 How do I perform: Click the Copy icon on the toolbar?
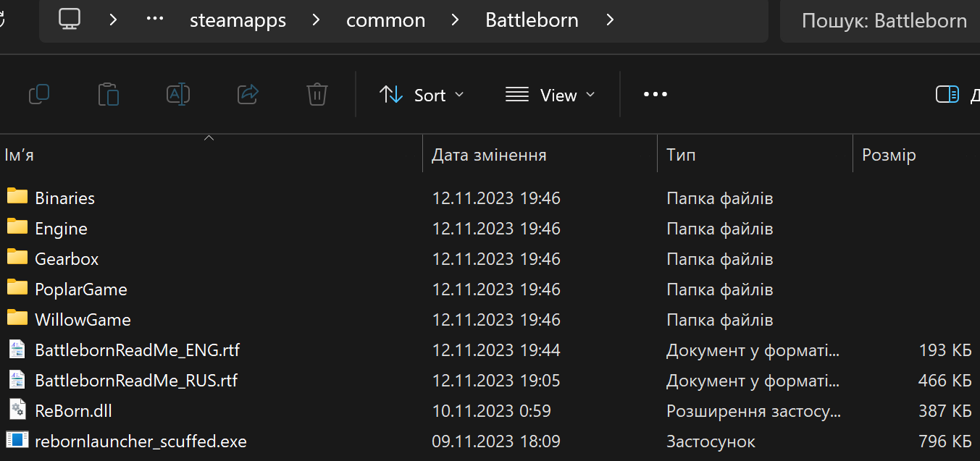click(x=39, y=94)
